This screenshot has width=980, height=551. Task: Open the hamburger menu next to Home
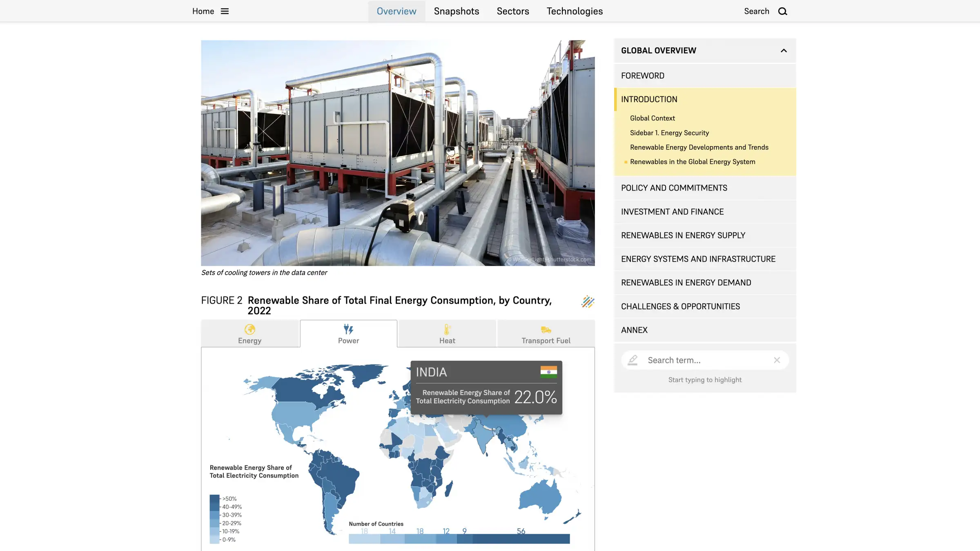(225, 11)
